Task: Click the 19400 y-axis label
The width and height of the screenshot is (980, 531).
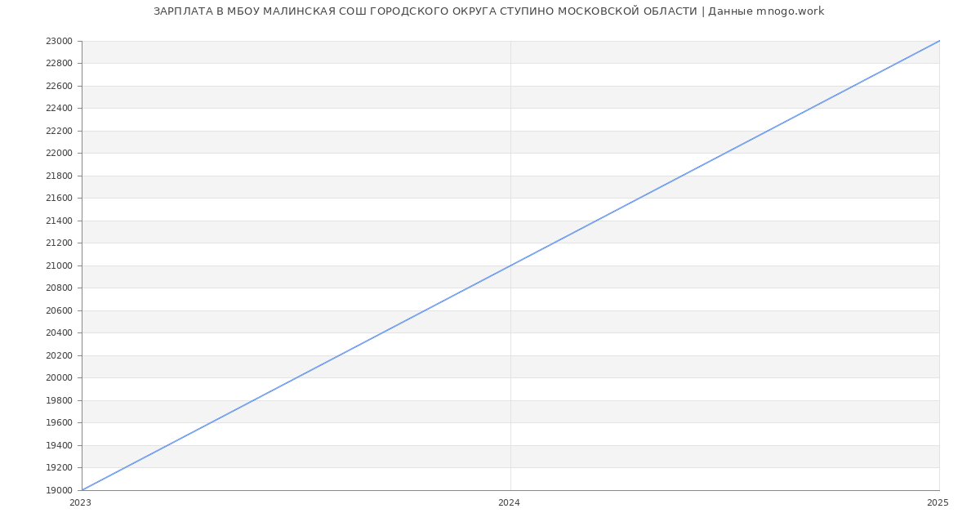Action: point(59,445)
